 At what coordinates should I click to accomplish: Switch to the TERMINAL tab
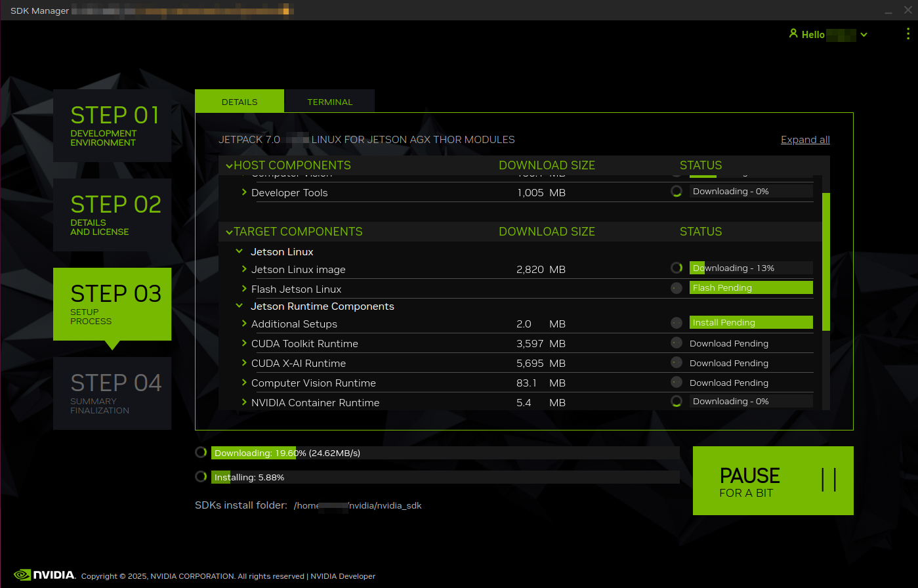(x=329, y=101)
